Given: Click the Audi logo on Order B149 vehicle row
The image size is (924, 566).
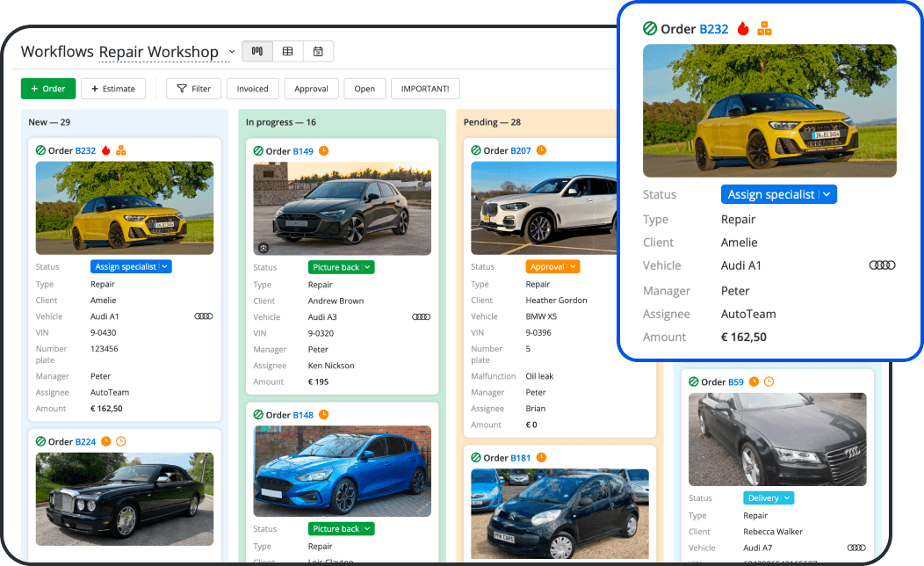Looking at the screenshot, I should (x=421, y=317).
